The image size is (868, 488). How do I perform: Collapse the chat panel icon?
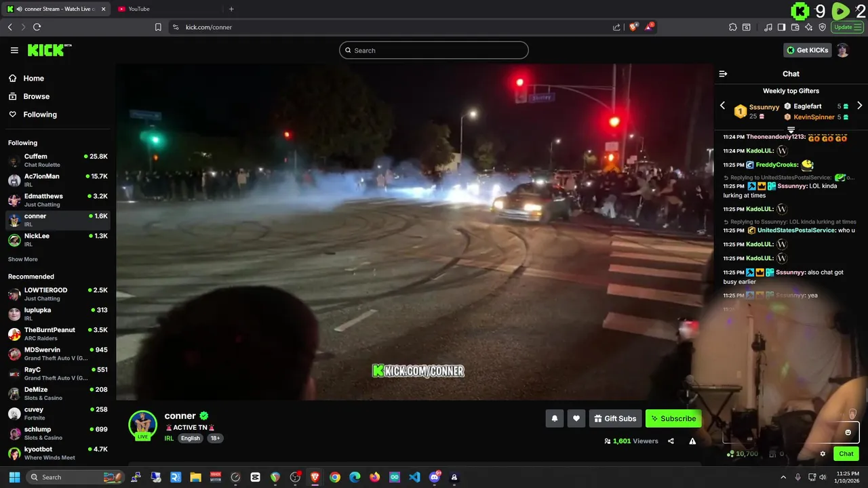723,74
